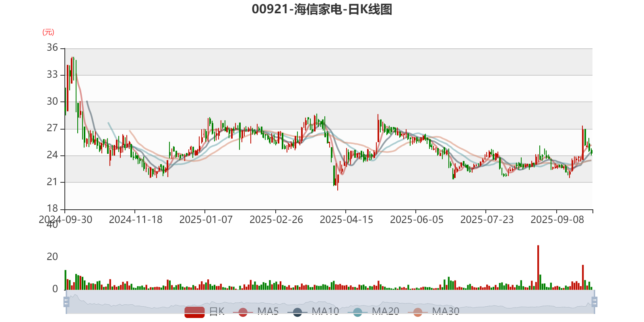Screen dimensions: 644x322
Task: Select the tallest red volume bar
Action: click(538, 268)
